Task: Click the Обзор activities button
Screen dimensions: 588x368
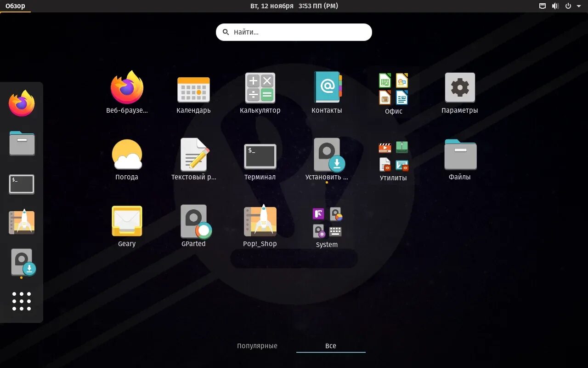Action: click(15, 6)
